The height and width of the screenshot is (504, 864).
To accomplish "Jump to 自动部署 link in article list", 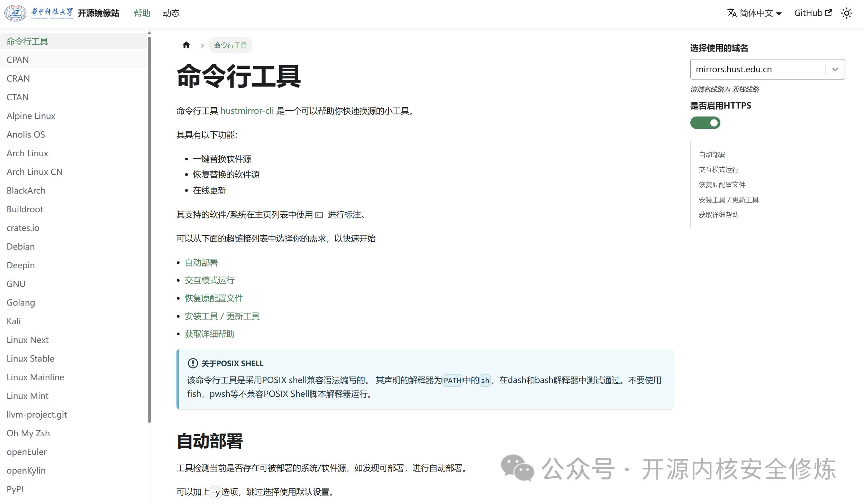I will coord(201,263).
